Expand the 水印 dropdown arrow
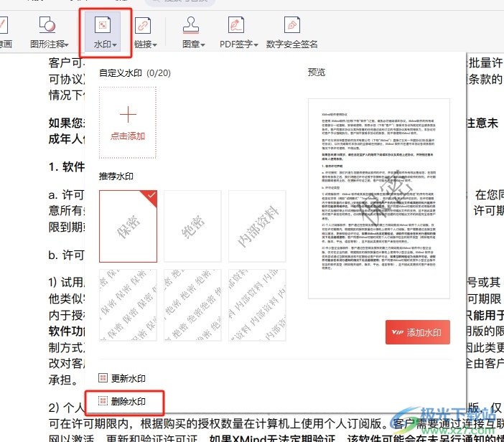This screenshot has height=442, width=504. click(115, 44)
